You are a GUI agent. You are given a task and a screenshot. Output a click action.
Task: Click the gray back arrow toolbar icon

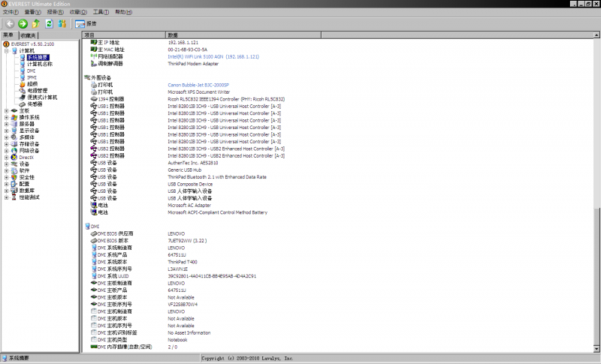coord(10,24)
